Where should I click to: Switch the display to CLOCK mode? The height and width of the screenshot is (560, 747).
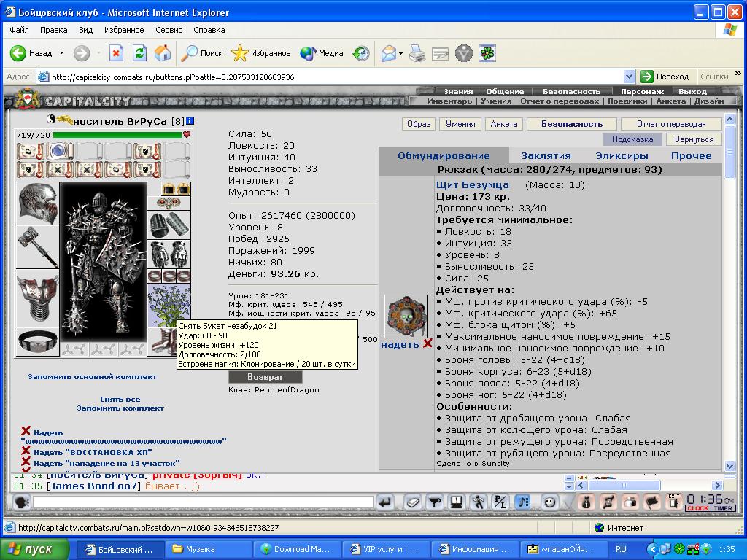point(698,508)
